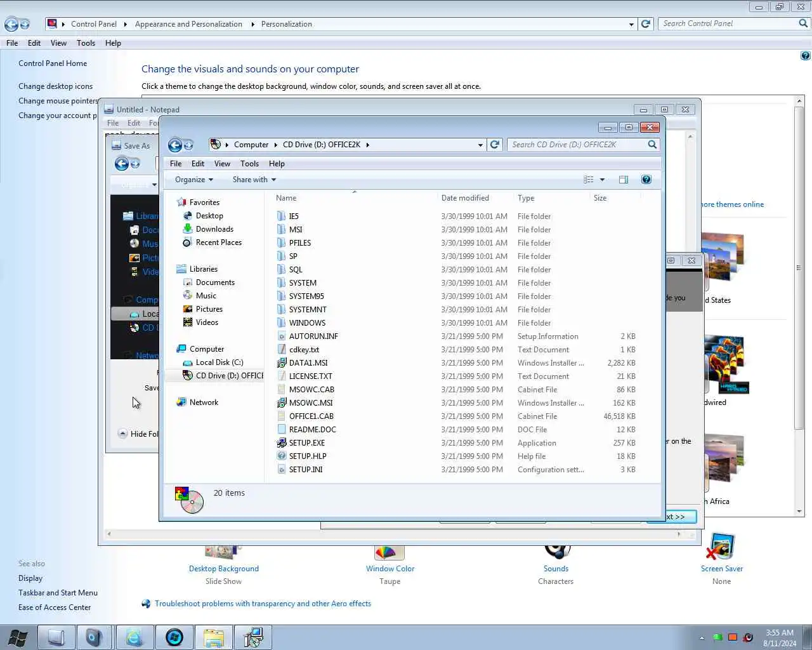Image resolution: width=812 pixels, height=650 pixels.
Task: Select the PFILES folder icon
Action: [x=282, y=243]
